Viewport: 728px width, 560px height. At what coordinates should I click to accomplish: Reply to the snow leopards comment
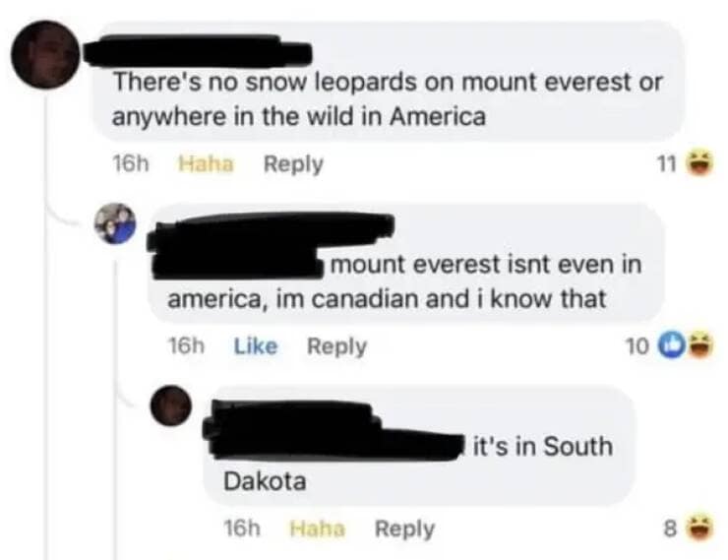(x=293, y=164)
